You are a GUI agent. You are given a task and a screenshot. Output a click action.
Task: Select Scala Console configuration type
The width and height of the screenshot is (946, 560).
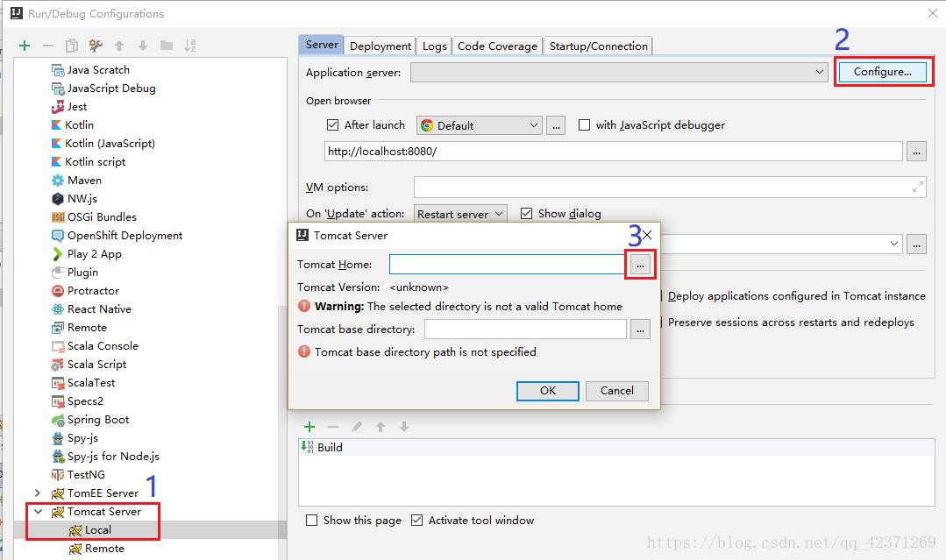click(x=95, y=346)
